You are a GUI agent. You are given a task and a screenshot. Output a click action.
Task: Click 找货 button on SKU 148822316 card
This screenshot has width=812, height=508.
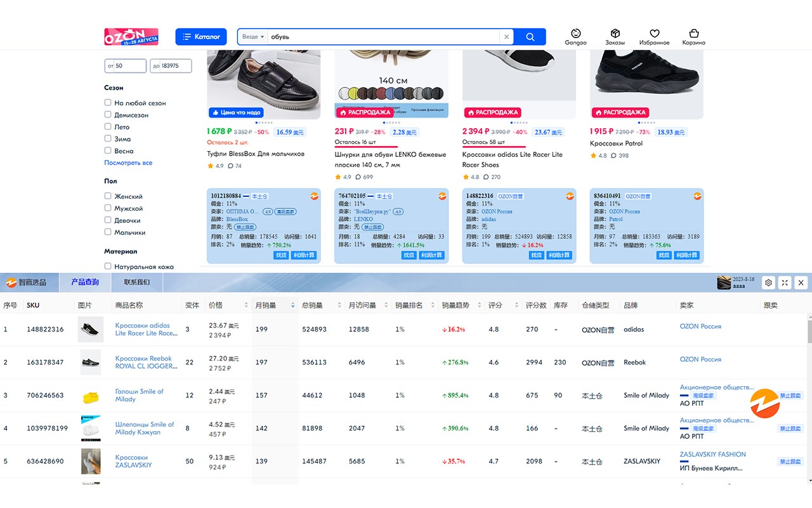[x=537, y=255]
